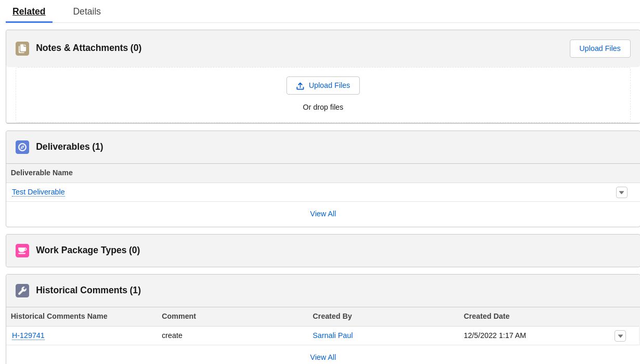640x364 pixels.
Task: Click the Historical Comments wrench icon
Action: tap(22, 290)
